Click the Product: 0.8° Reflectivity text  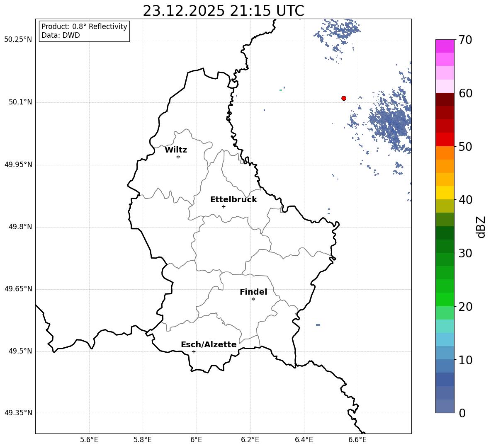pyautogui.click(x=84, y=27)
